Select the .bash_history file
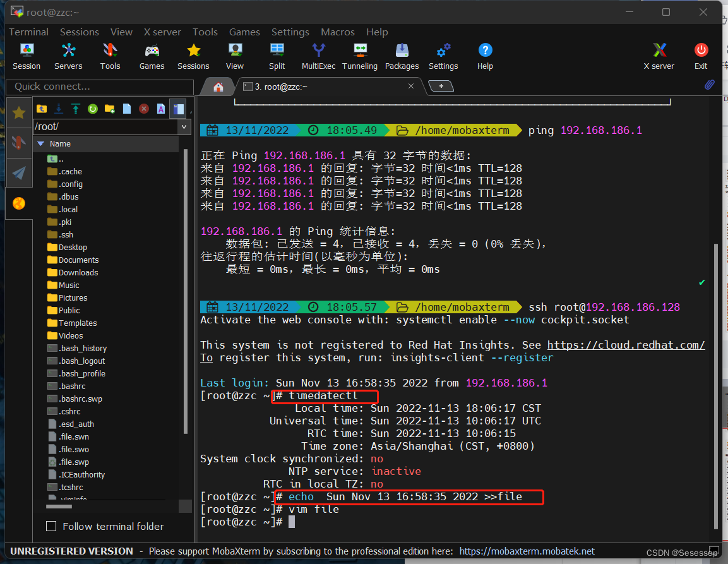Viewport: 728px width, 564px height. click(77, 349)
